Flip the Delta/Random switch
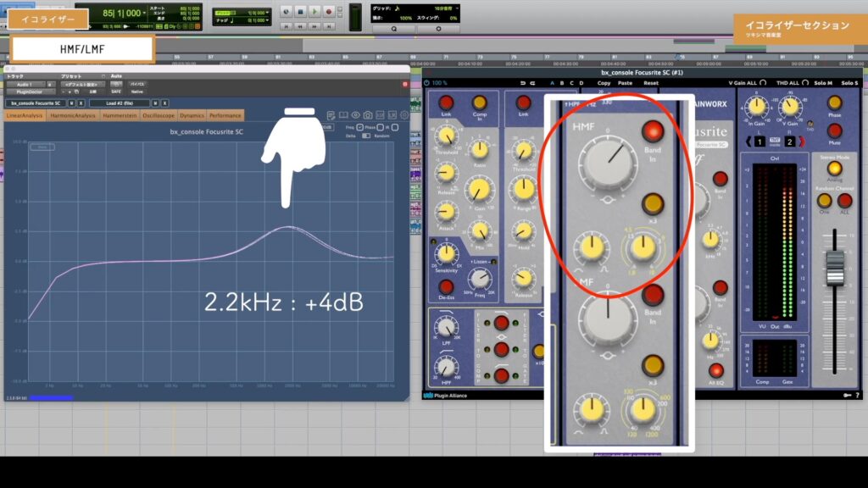 click(366, 136)
